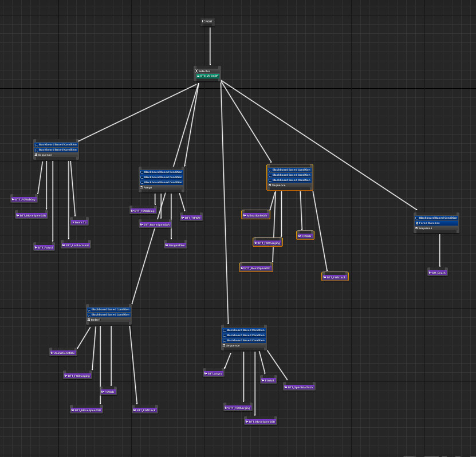Click second Blackboard condition on Melee1
Image resolution: width=476 pixels, height=457 pixels.
(x=109, y=314)
